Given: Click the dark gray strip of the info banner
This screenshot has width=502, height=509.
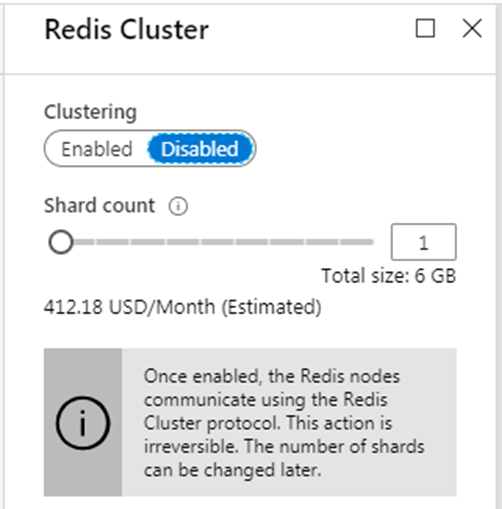Looking at the screenshot, I should pyautogui.click(x=83, y=422).
